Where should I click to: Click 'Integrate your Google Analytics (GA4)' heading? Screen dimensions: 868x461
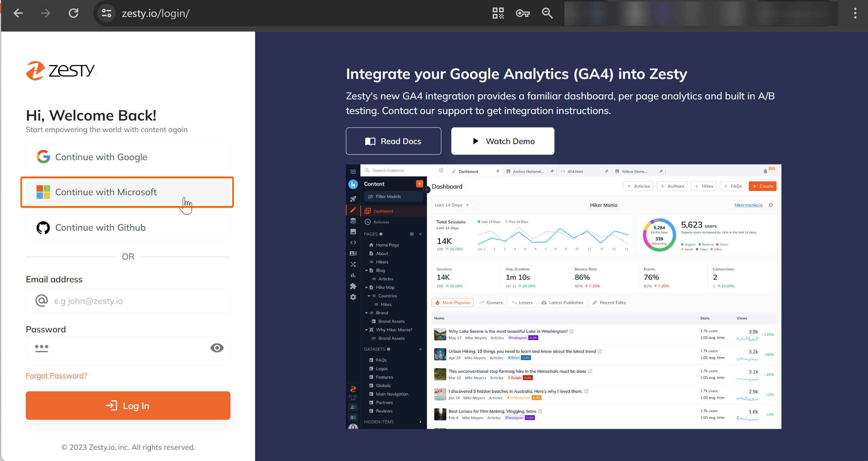(x=516, y=74)
